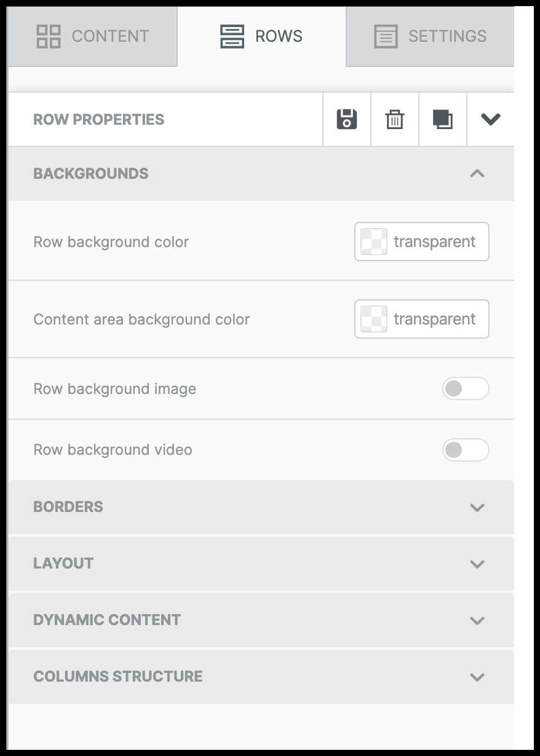Delete the row with the trash icon

[395, 119]
